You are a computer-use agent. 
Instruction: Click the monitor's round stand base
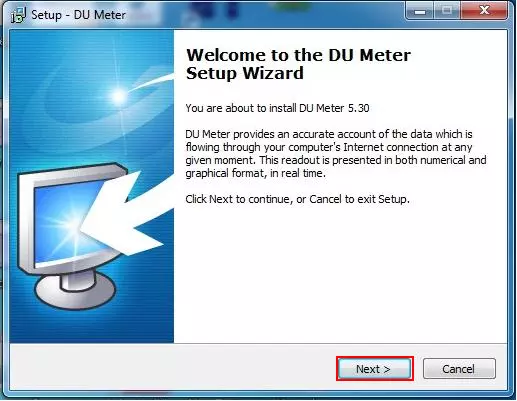pos(75,291)
